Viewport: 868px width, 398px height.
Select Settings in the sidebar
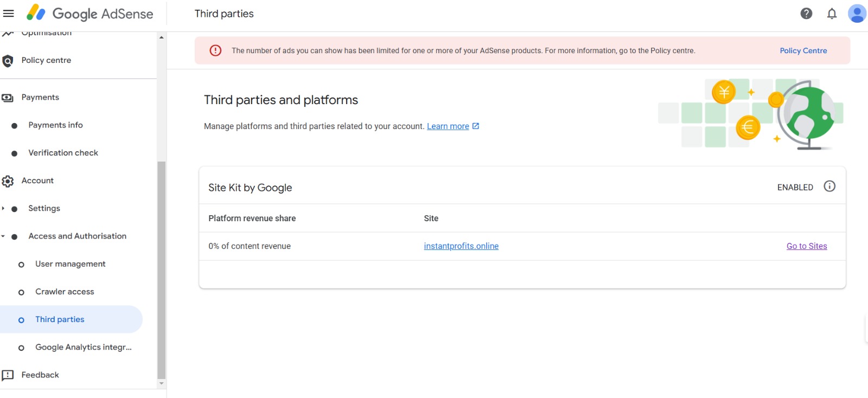[44, 208]
